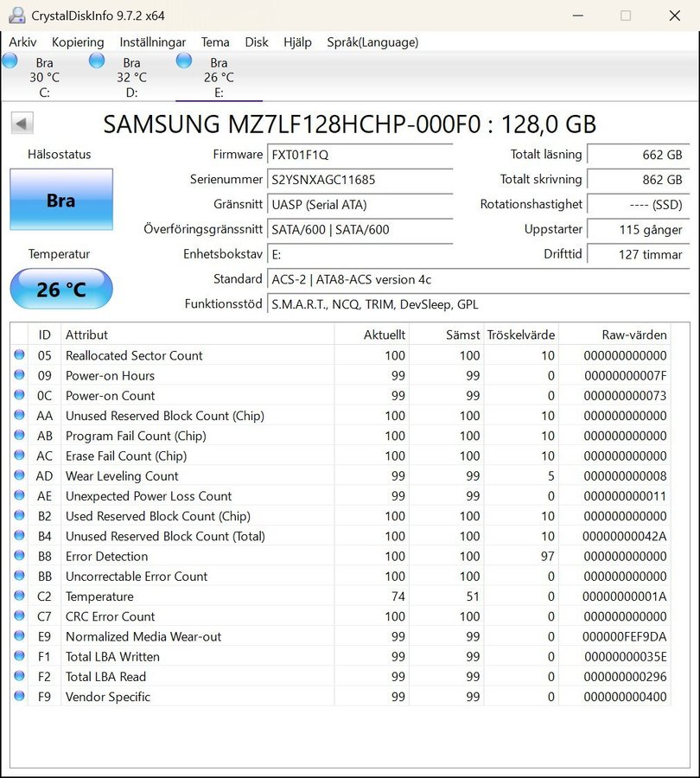Click the Serienummer value field
This screenshot has width=700, height=778.
[360, 180]
